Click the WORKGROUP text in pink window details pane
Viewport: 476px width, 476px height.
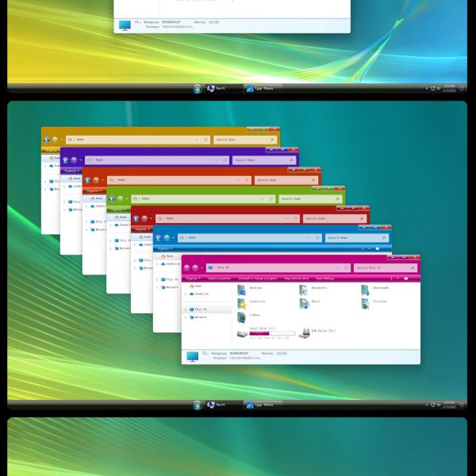[239, 353]
